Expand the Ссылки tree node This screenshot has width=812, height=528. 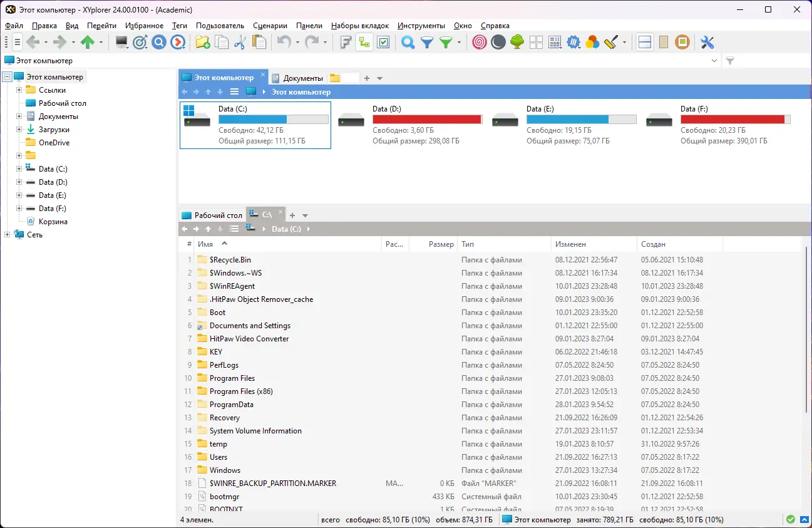19,90
